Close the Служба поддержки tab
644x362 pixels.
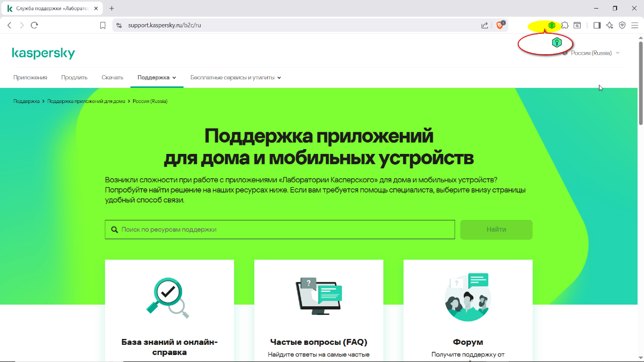(97, 9)
